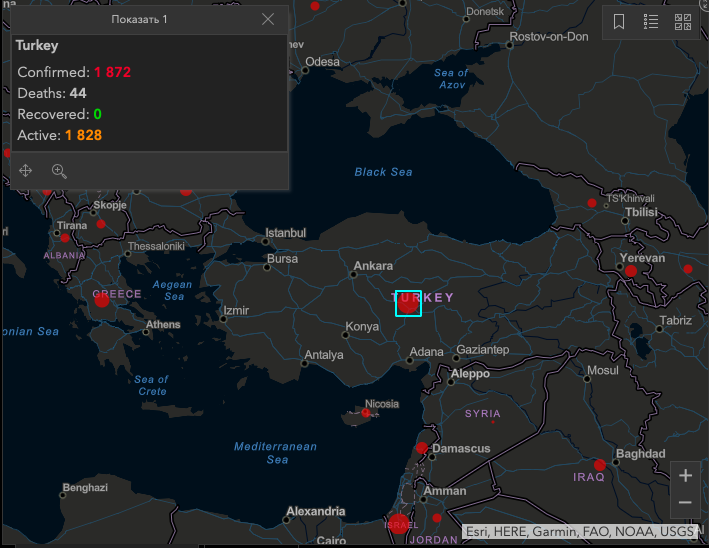Click the 'Показать 1' popup title
709x548 pixels.
click(139, 19)
